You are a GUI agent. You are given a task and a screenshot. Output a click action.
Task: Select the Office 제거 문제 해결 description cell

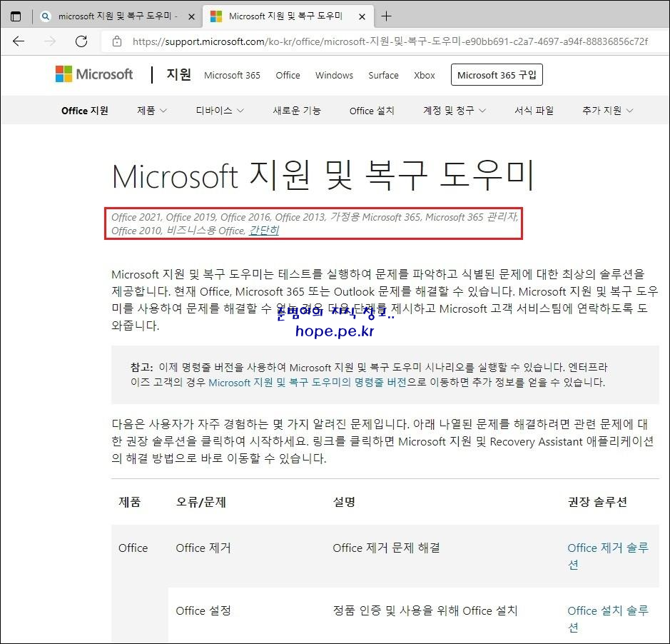click(x=386, y=548)
